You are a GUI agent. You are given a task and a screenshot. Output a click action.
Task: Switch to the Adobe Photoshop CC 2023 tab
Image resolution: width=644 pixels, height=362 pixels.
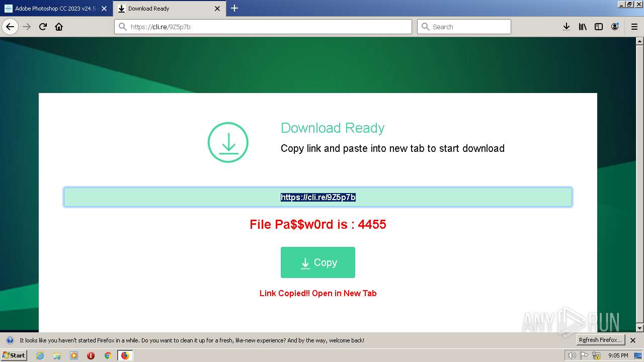(56, 9)
